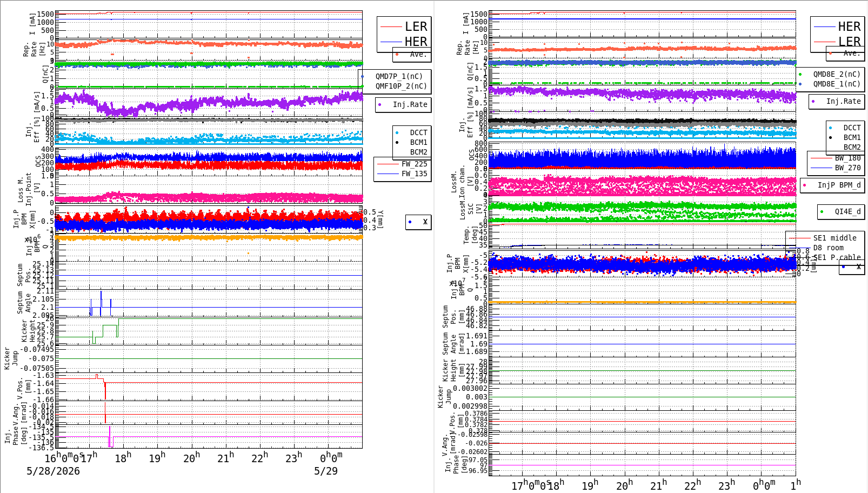Click the 16h0m0s time axis label
Image resolution: width=868 pixels, height=493 pixels.
[x=64, y=458]
